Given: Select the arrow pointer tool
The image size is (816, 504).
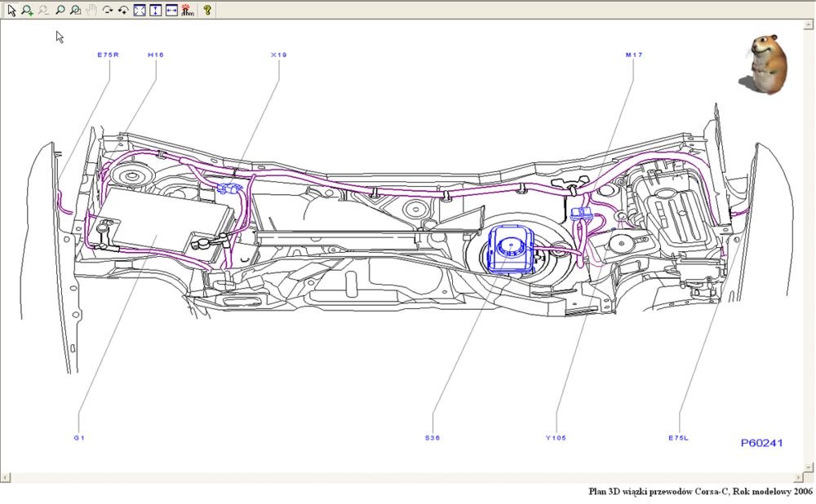Looking at the screenshot, I should coord(11,11).
